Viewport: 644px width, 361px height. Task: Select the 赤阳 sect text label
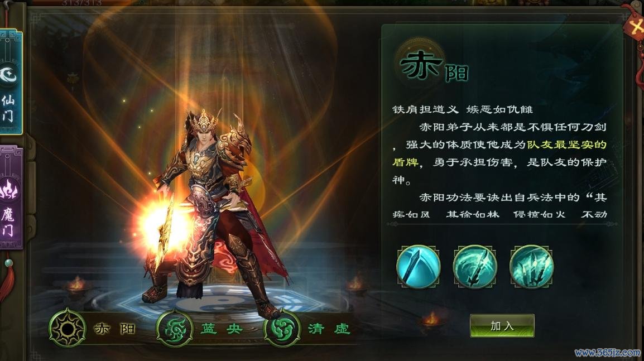[114, 329]
